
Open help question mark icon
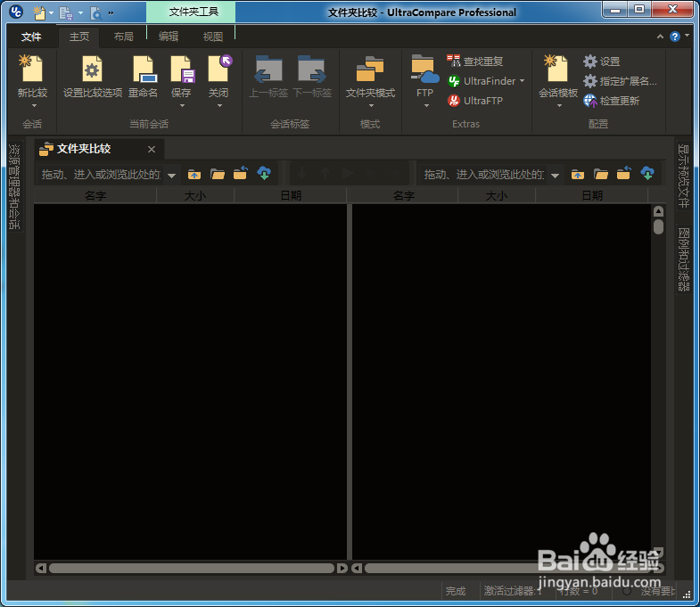(675, 37)
